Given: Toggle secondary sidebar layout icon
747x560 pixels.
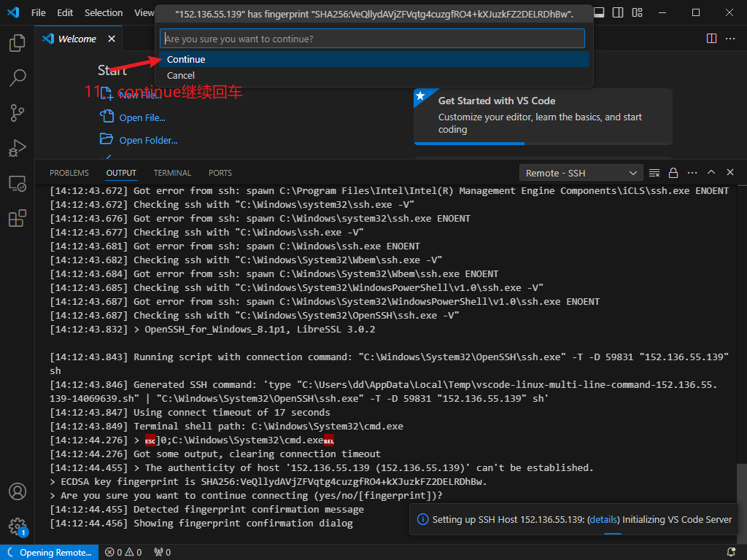Looking at the screenshot, I should (618, 12).
